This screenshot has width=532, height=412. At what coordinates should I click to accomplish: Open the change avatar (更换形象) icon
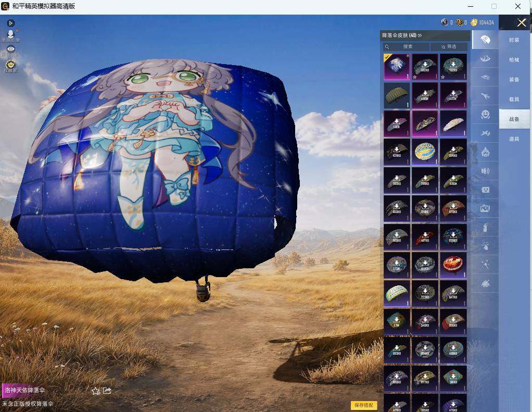(10, 34)
